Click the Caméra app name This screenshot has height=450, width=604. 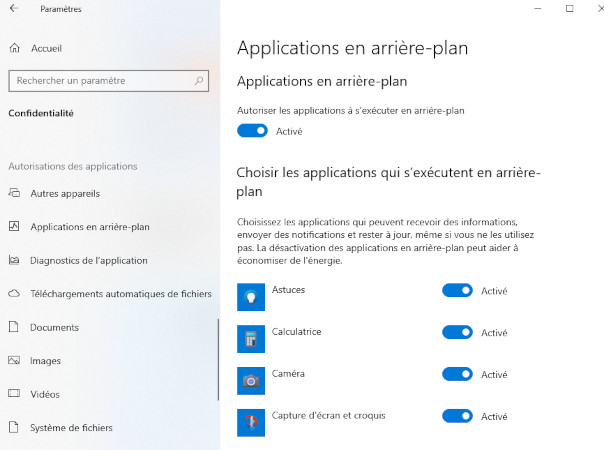click(288, 374)
